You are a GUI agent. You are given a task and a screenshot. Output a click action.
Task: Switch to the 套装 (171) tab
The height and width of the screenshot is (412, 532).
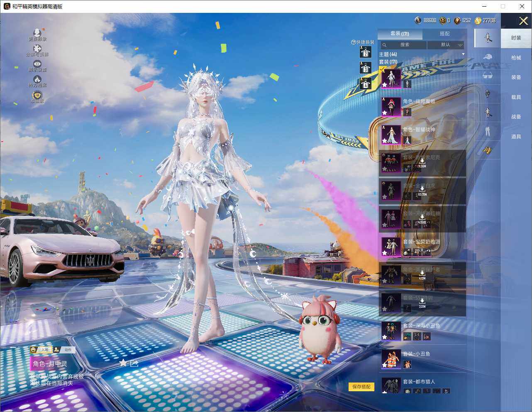click(400, 34)
